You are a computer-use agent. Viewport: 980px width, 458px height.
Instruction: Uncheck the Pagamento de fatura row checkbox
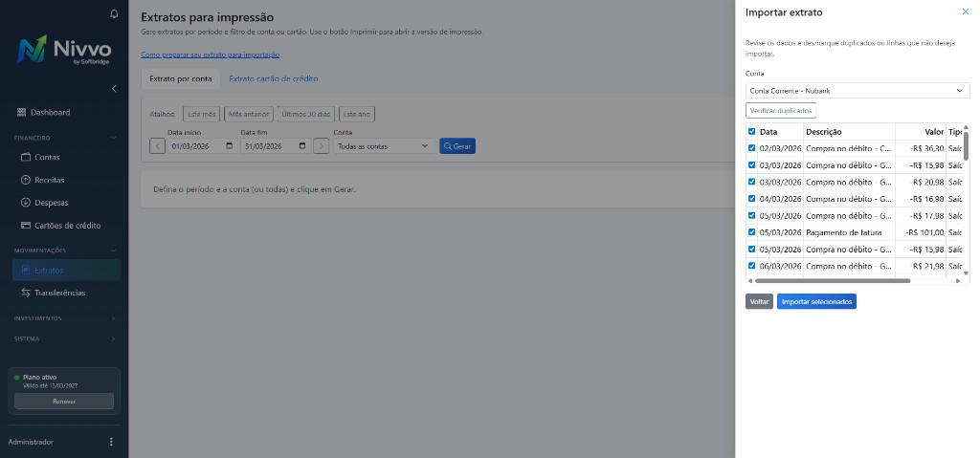coord(751,232)
